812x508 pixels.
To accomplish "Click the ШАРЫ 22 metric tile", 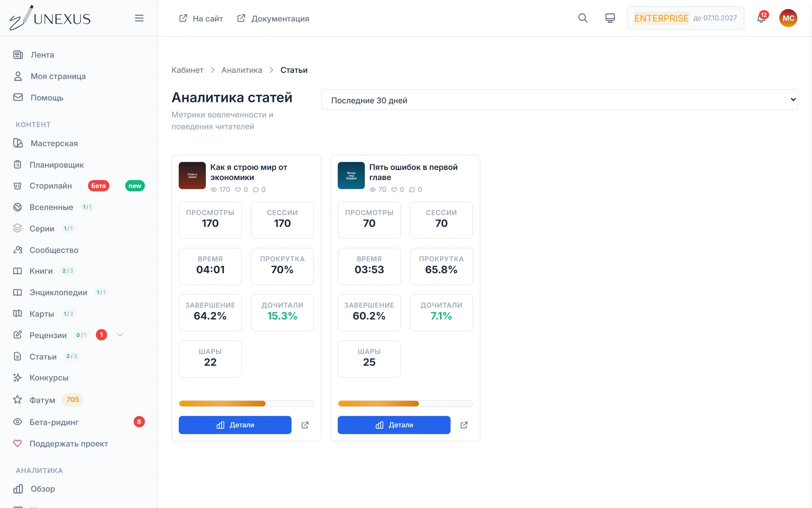I will point(210,359).
